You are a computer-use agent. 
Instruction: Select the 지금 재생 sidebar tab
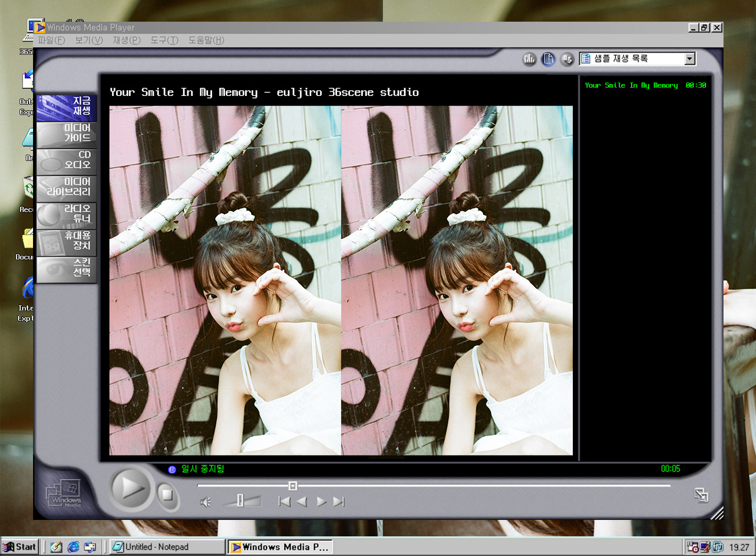point(67,107)
